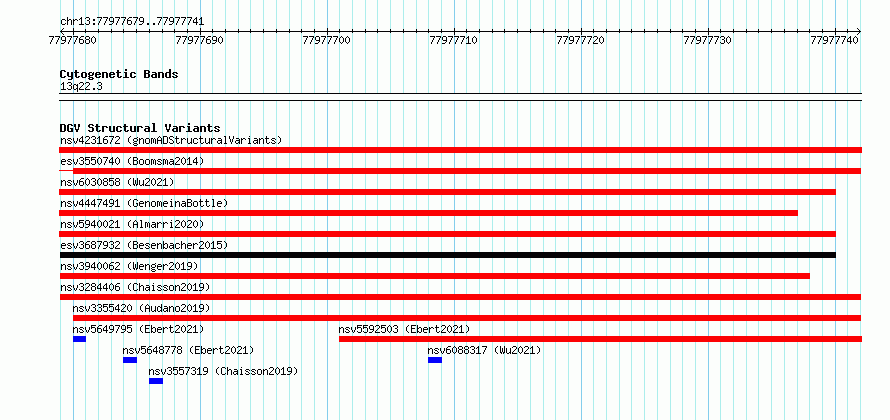Open nsv3355420 (Audano2019) variant label
Viewport: 890px width, 420px height.
[x=141, y=308]
